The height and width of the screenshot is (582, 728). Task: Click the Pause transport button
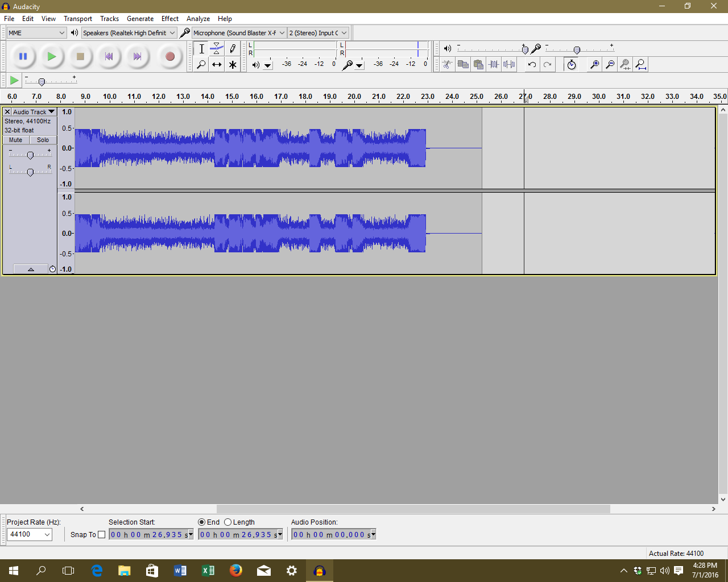pyautogui.click(x=23, y=56)
